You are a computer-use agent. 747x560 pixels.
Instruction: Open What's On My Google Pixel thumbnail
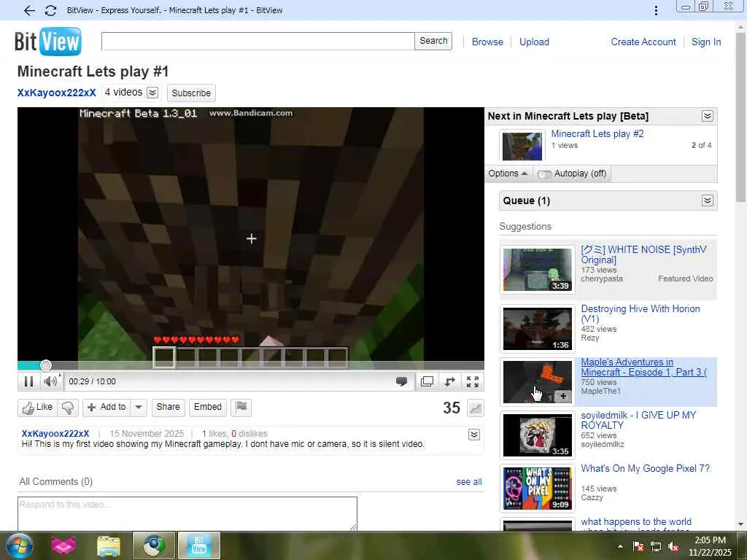[538, 489]
